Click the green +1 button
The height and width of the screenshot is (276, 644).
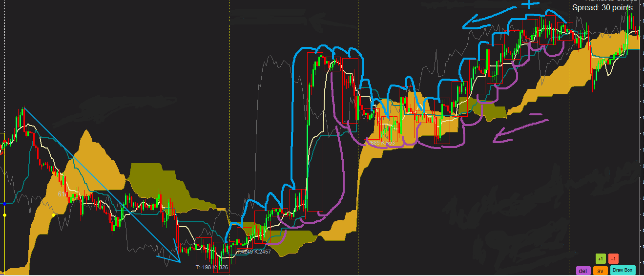click(601, 258)
